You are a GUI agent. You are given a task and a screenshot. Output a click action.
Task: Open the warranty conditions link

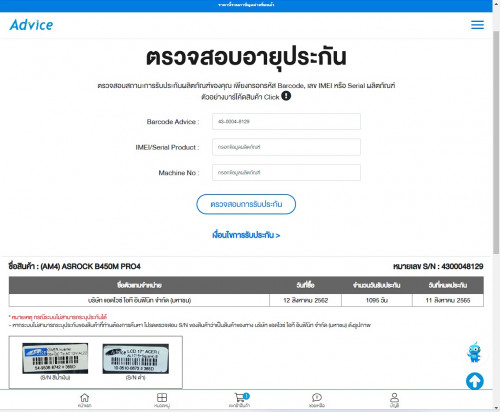(246, 235)
